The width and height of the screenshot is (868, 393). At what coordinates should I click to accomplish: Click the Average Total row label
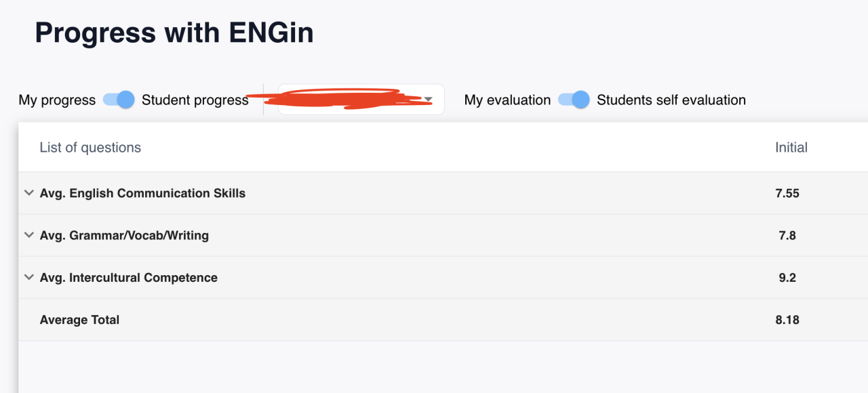click(x=79, y=320)
